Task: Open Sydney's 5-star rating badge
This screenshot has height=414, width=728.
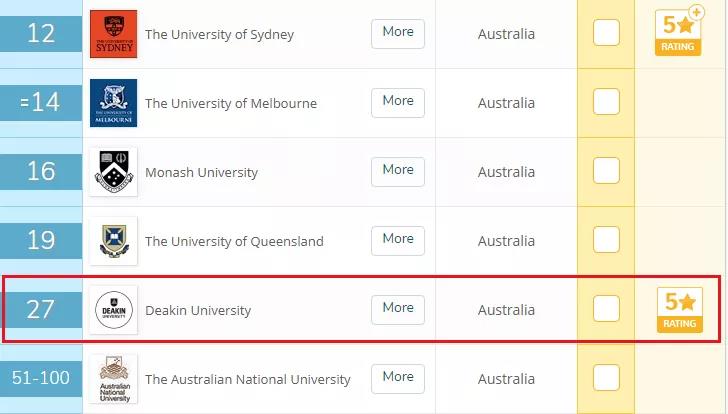Action: [x=679, y=32]
